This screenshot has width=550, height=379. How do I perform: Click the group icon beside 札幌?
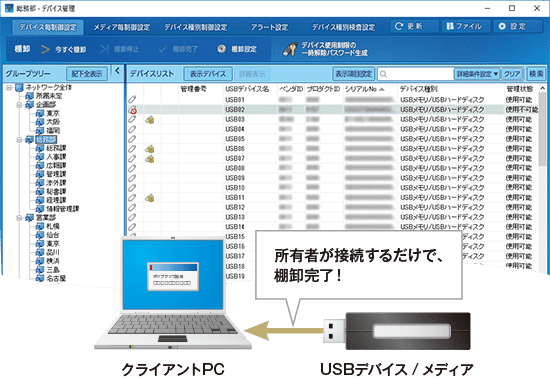(x=40, y=226)
